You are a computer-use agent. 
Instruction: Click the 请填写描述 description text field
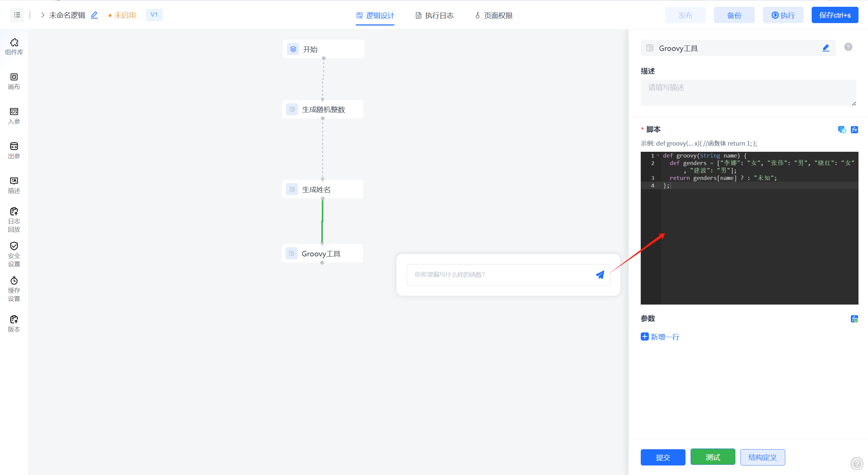(x=748, y=92)
